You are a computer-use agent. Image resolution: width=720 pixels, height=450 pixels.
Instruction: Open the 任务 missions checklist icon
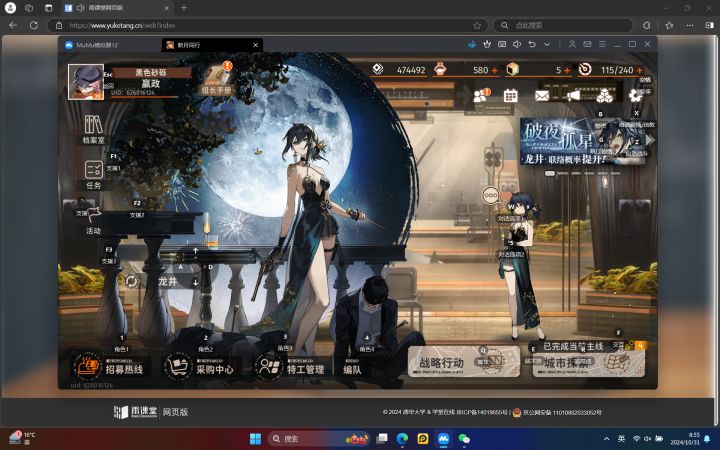[94, 175]
